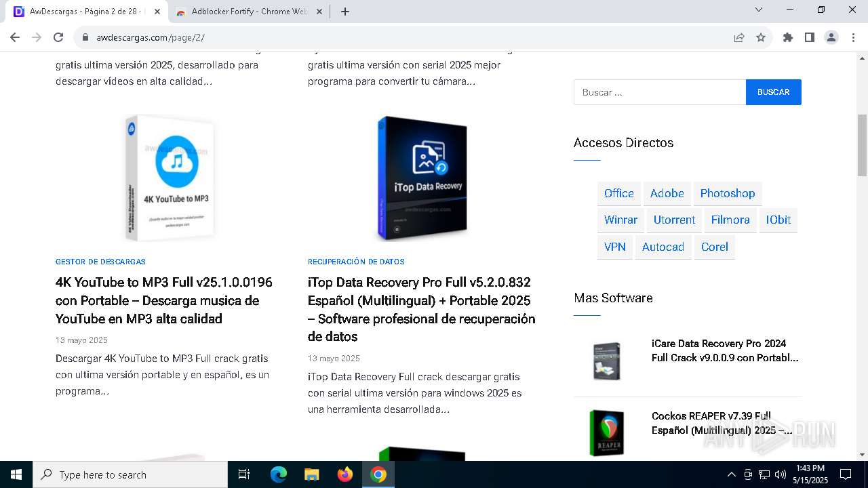Open the taskbar clock and date
Image resolution: width=868 pixels, height=488 pixels.
[x=810, y=474]
